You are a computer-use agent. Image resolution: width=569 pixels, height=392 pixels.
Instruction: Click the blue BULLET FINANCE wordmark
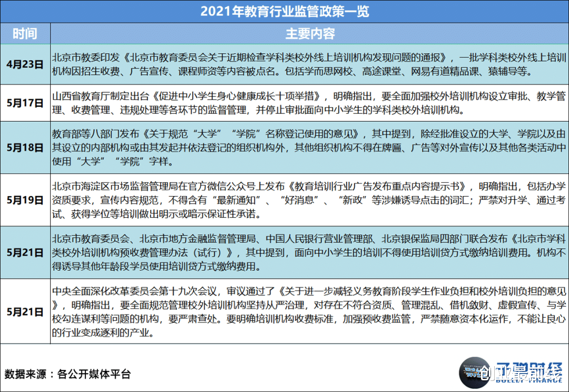pyautogui.click(x=527, y=381)
